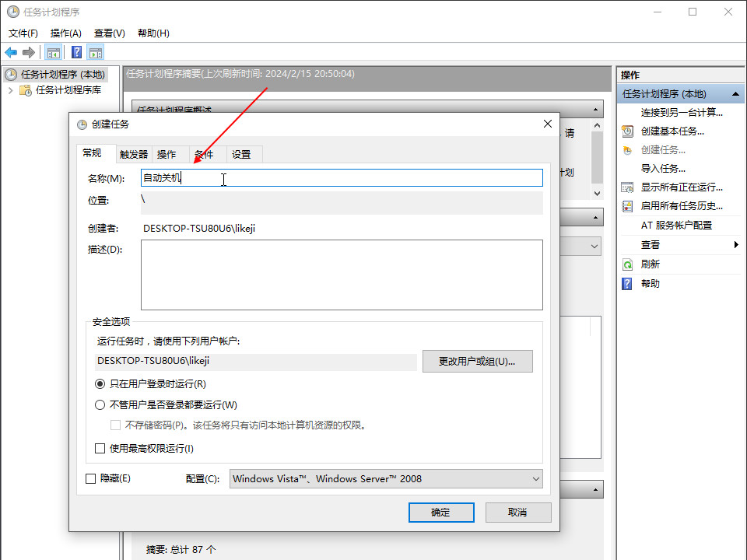Click the blue question mark toolbar icon
Image resolution: width=747 pixels, height=560 pixels.
(77, 52)
